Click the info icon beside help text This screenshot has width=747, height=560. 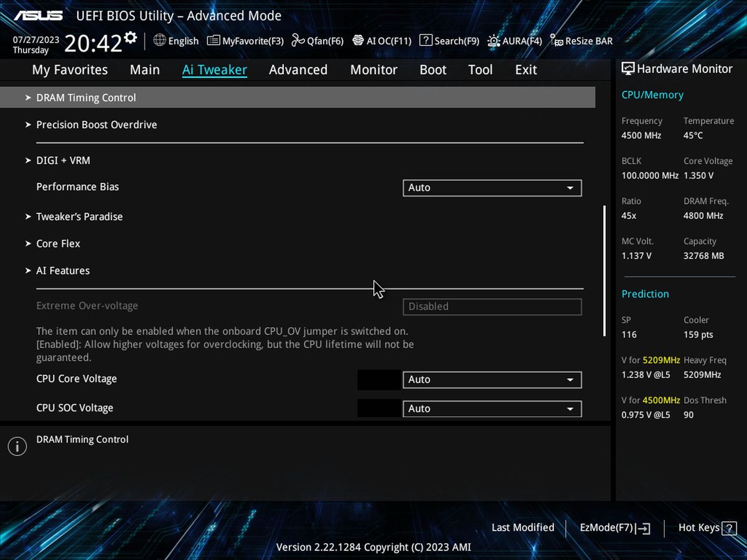point(17,446)
